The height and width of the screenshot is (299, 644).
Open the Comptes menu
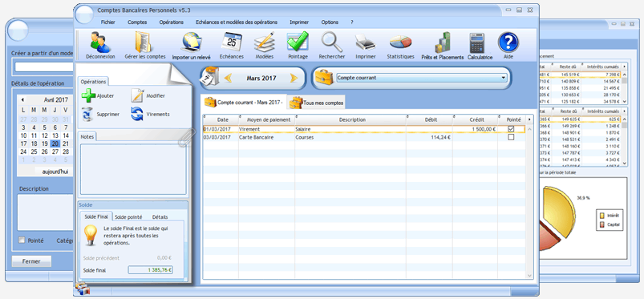[137, 22]
